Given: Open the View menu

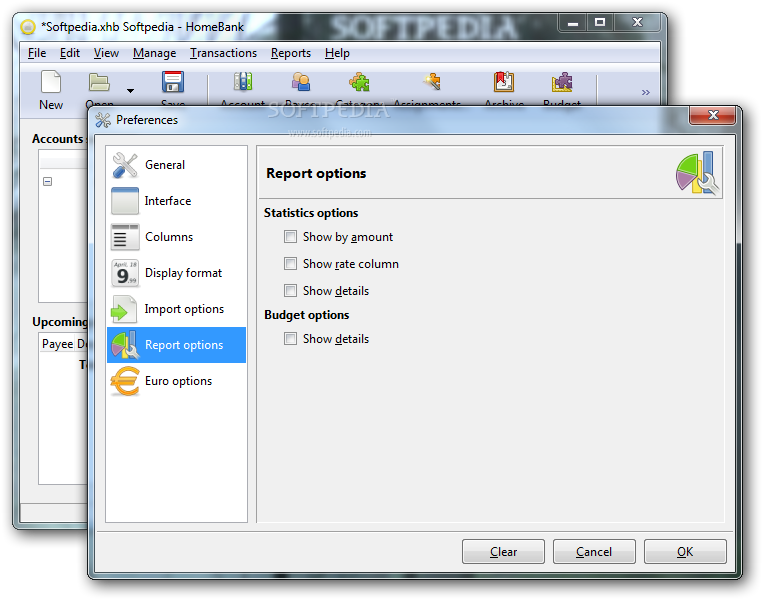Looking at the screenshot, I should [x=106, y=53].
